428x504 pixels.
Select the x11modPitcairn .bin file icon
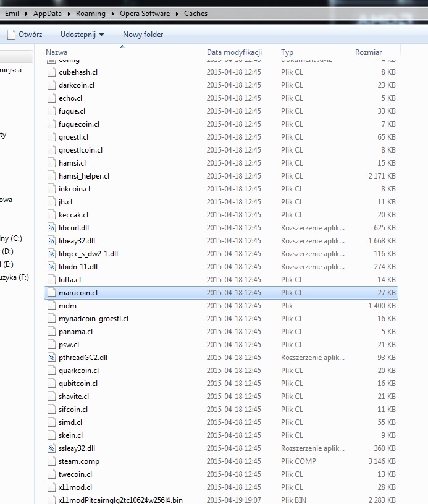(52, 500)
